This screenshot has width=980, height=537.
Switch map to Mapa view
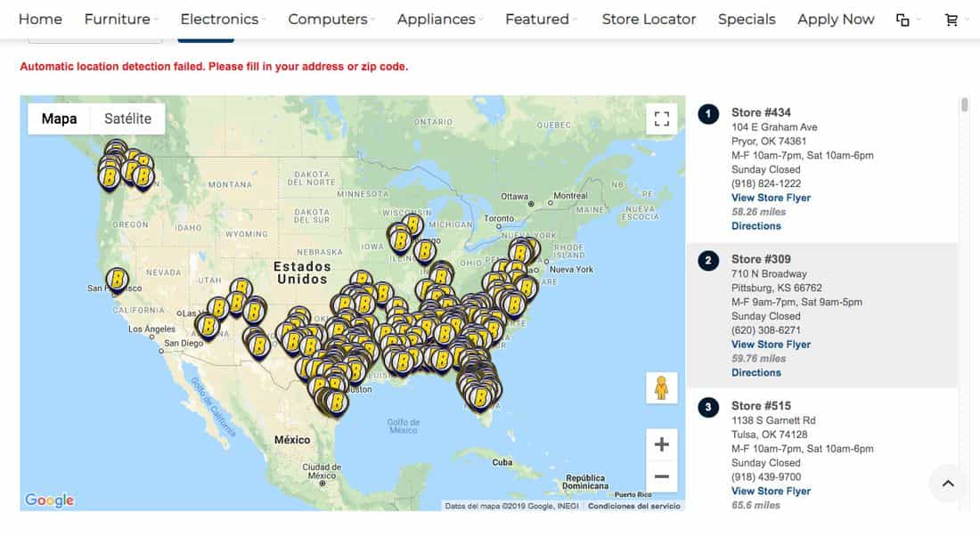point(59,118)
